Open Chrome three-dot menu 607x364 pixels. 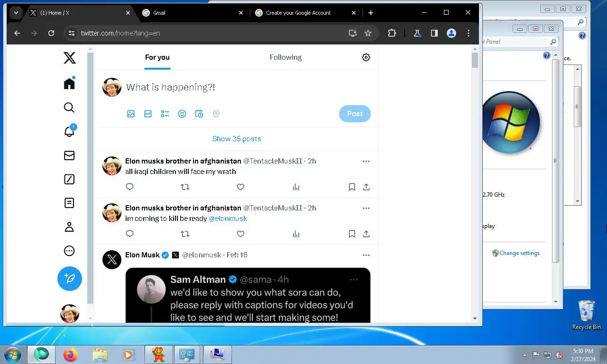[x=469, y=33]
